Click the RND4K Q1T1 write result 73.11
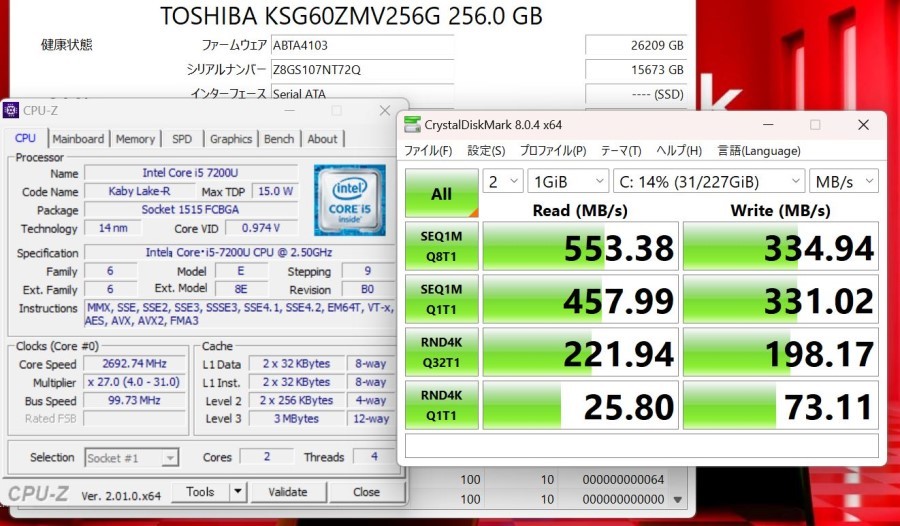 781,405
